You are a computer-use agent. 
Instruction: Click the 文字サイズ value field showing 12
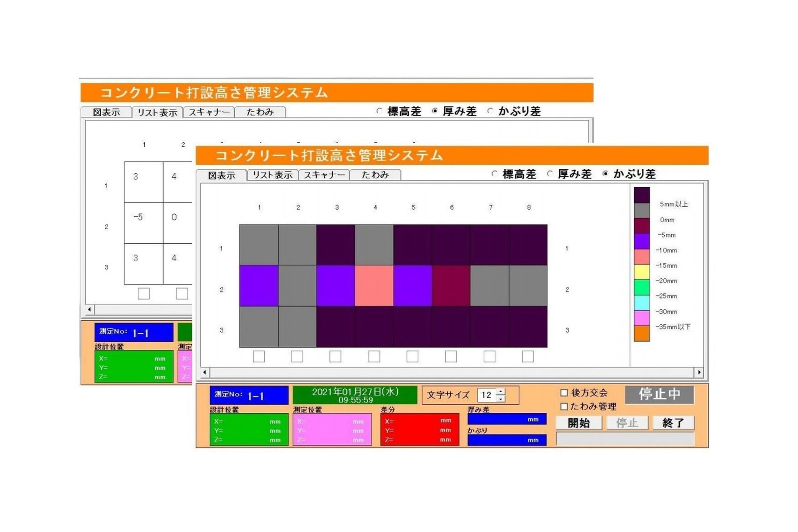[486, 395]
